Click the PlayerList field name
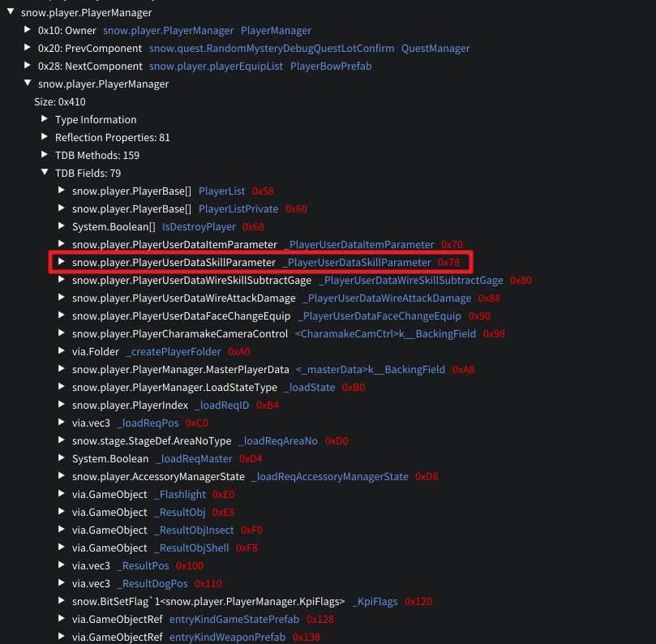 point(221,191)
